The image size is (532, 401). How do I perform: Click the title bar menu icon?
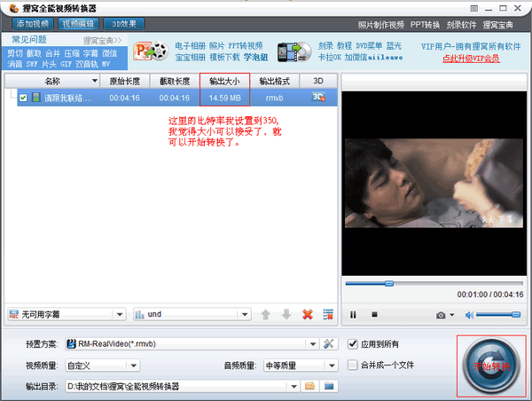[x=474, y=9]
